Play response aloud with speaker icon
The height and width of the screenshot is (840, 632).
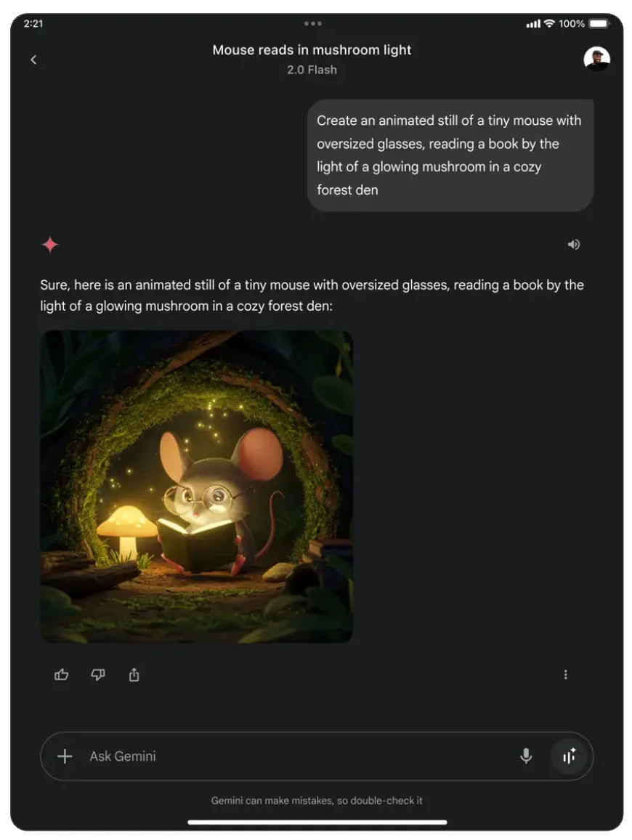(574, 244)
